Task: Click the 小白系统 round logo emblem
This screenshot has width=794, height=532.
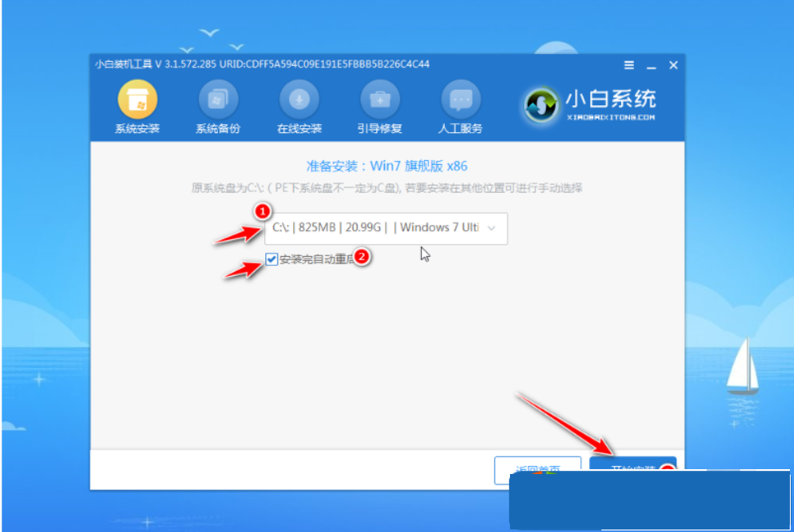Action: pyautogui.click(x=541, y=104)
